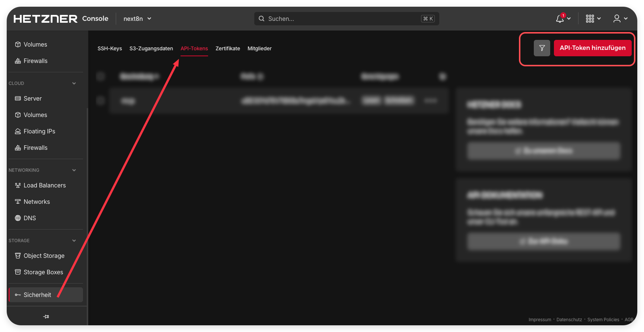Open Floating IPs
This screenshot has height=332, width=644.
click(x=45, y=131)
